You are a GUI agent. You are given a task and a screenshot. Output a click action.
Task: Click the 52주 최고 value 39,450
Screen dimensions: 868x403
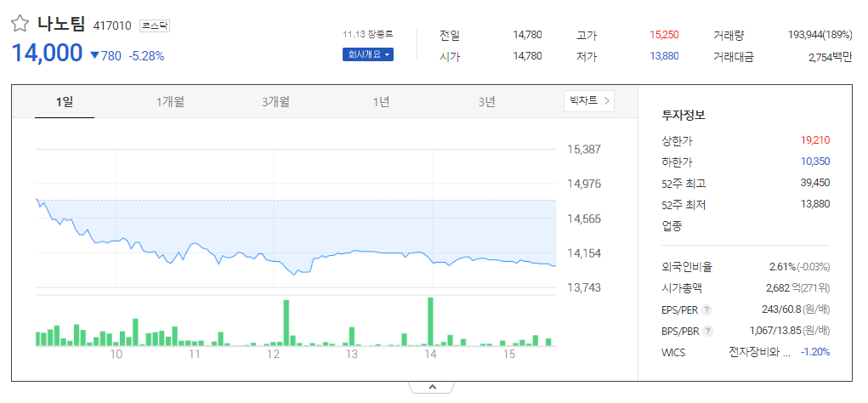coord(814,183)
